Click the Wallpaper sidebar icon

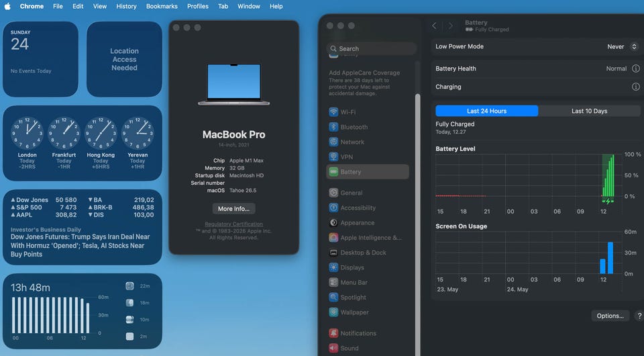[x=333, y=312]
